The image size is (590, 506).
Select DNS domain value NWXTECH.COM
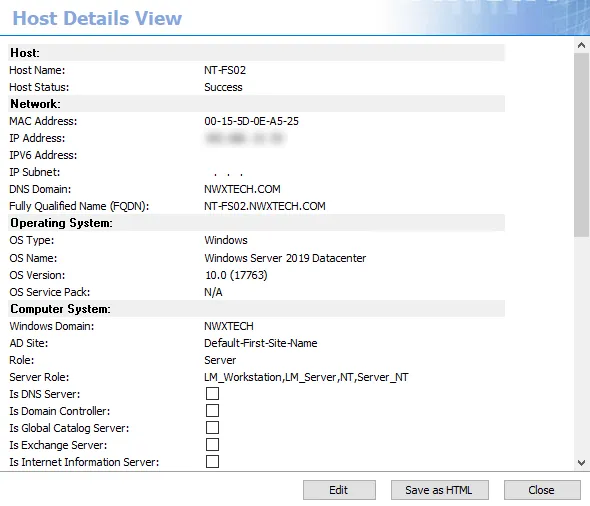(242, 189)
